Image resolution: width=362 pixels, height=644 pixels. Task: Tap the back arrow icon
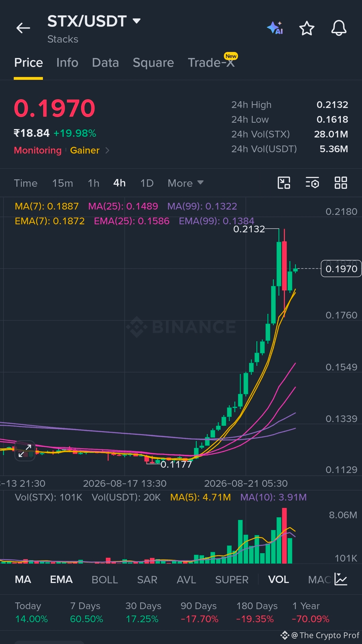(23, 28)
